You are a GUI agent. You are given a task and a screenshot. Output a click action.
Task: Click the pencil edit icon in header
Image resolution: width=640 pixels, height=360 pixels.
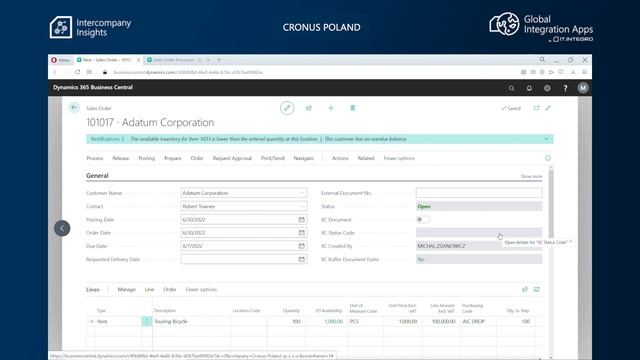pos(287,108)
